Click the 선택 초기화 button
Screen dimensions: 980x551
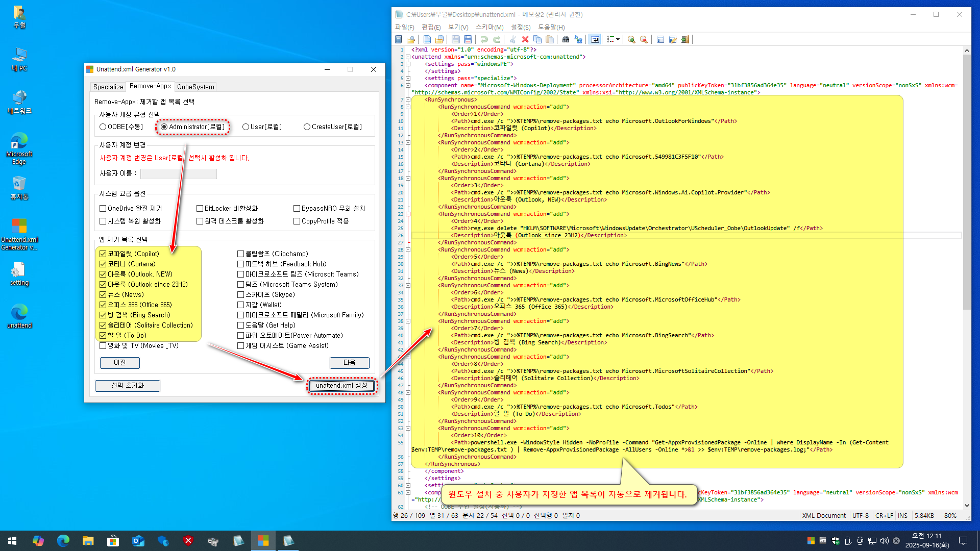pos(128,386)
